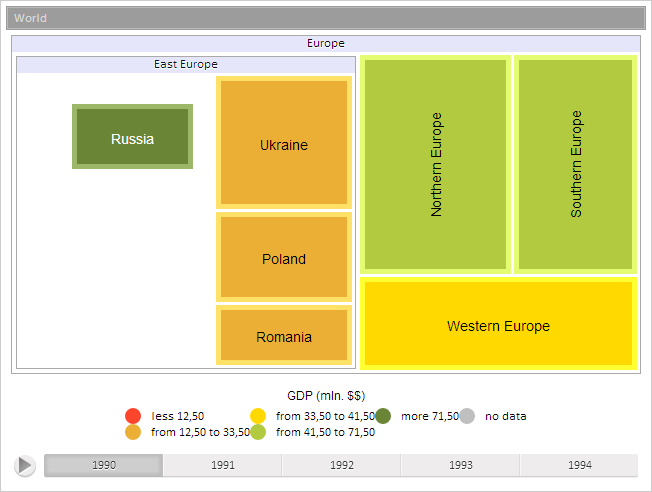Click the Poland treemap block
Image resolution: width=652 pixels, height=492 pixels.
click(284, 257)
